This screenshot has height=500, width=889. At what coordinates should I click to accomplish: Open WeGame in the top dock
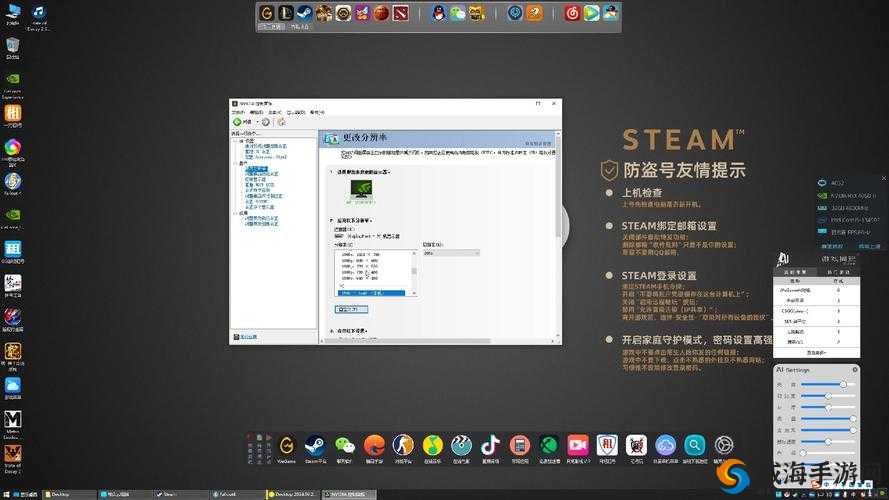point(266,12)
